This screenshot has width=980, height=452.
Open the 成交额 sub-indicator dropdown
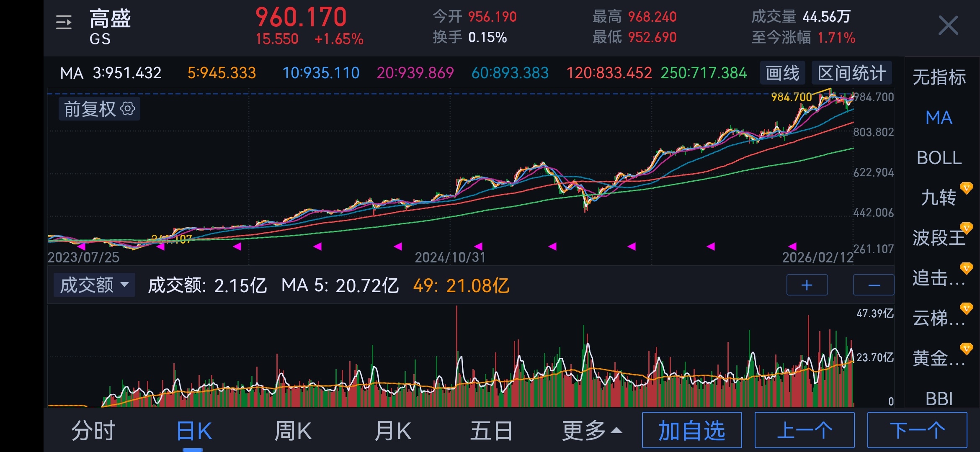click(93, 284)
